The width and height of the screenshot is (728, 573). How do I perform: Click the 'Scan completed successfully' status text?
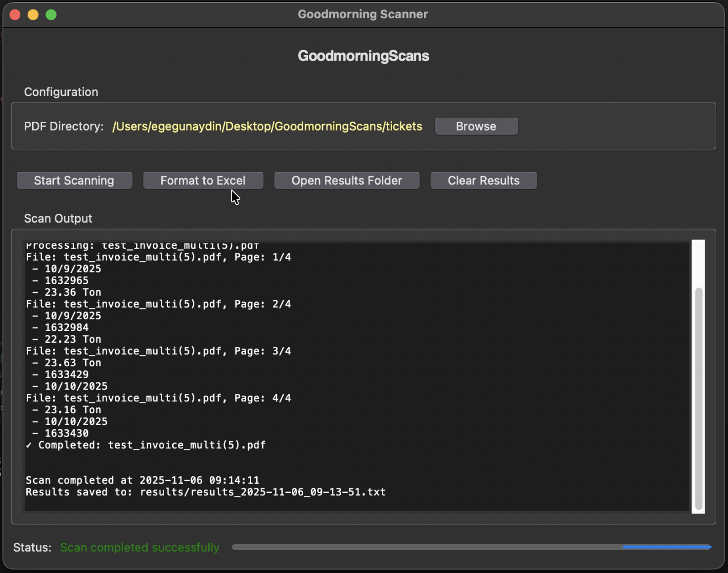pos(139,547)
